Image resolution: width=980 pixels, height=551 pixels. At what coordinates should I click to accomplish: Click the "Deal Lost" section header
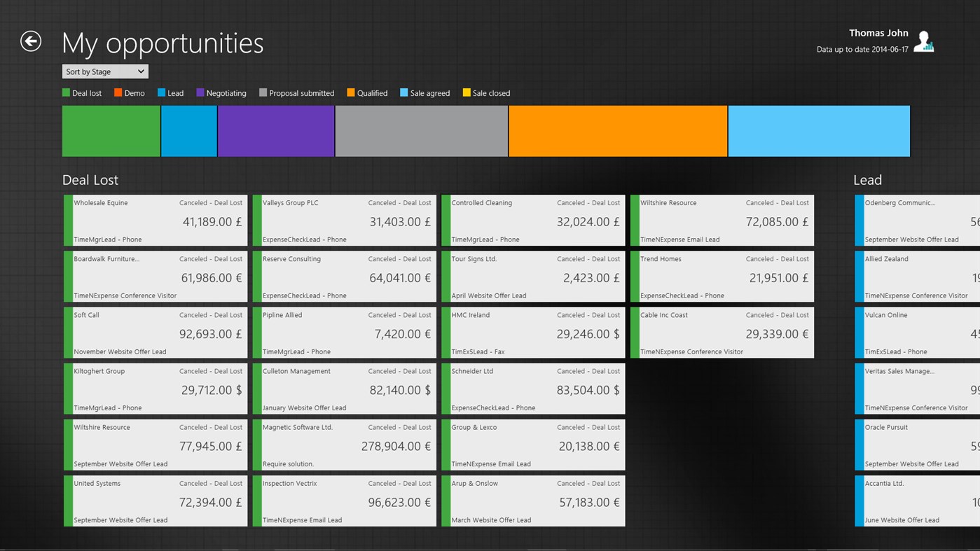click(x=90, y=179)
